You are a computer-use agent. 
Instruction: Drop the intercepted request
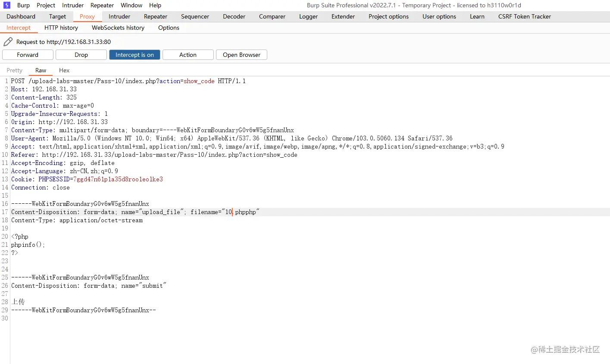pos(81,55)
